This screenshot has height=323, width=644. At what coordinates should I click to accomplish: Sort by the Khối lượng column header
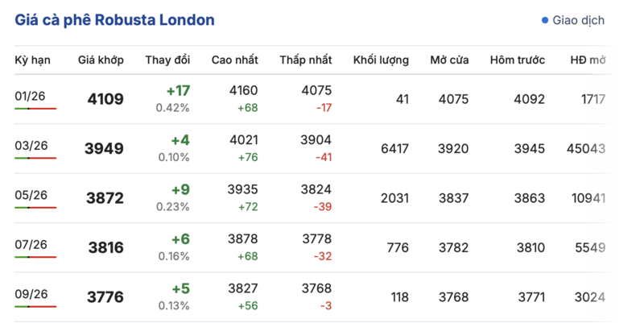click(381, 60)
